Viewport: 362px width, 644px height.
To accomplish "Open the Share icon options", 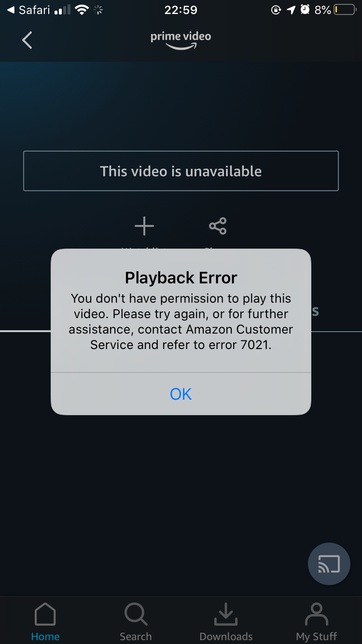I will coord(218,226).
